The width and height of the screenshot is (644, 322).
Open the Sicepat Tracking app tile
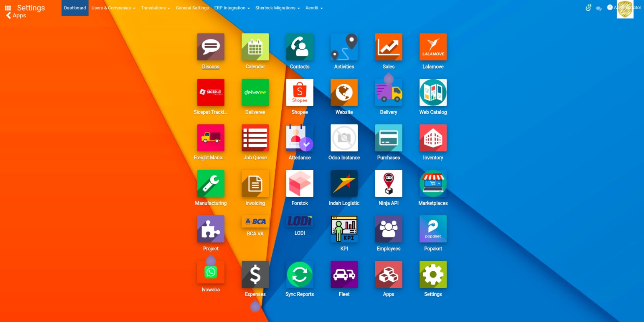click(x=211, y=93)
